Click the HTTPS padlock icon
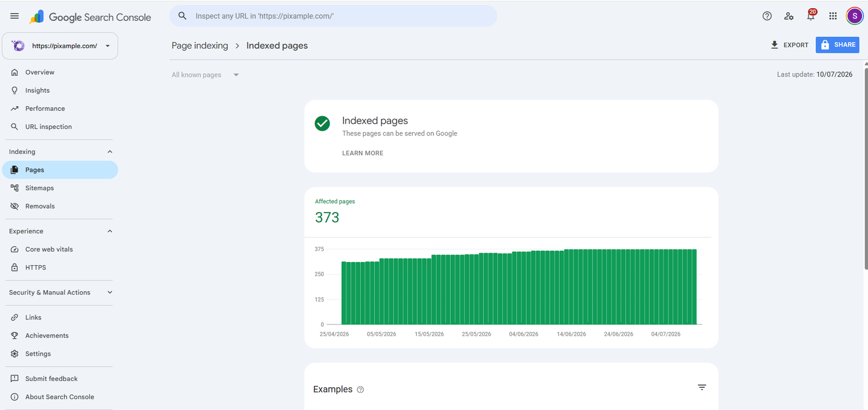This screenshot has width=868, height=410. coord(15,267)
